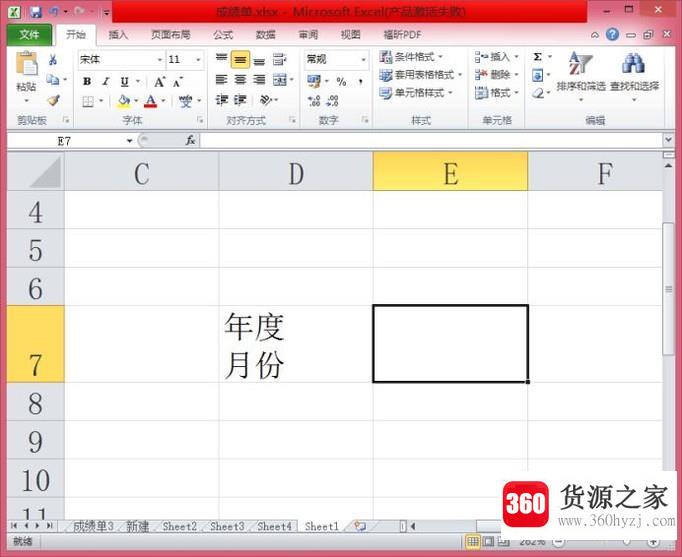The image size is (682, 557).
Task: Open the font name dropdown (宋体)
Action: click(x=160, y=60)
